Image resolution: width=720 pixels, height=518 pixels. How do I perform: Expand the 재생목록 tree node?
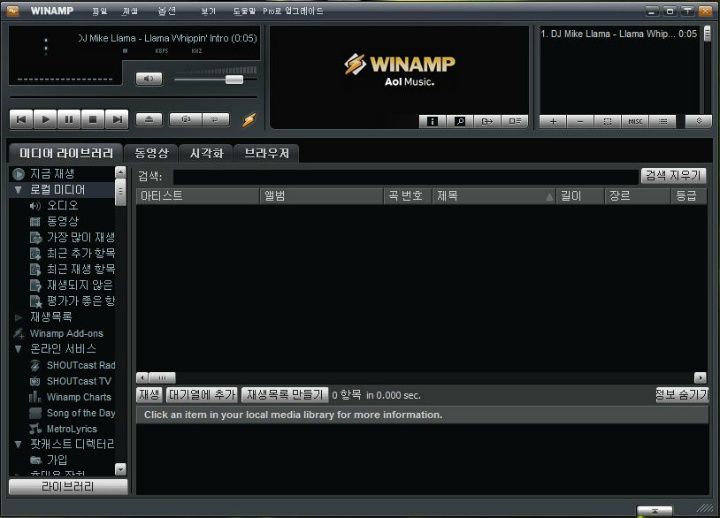[18, 317]
